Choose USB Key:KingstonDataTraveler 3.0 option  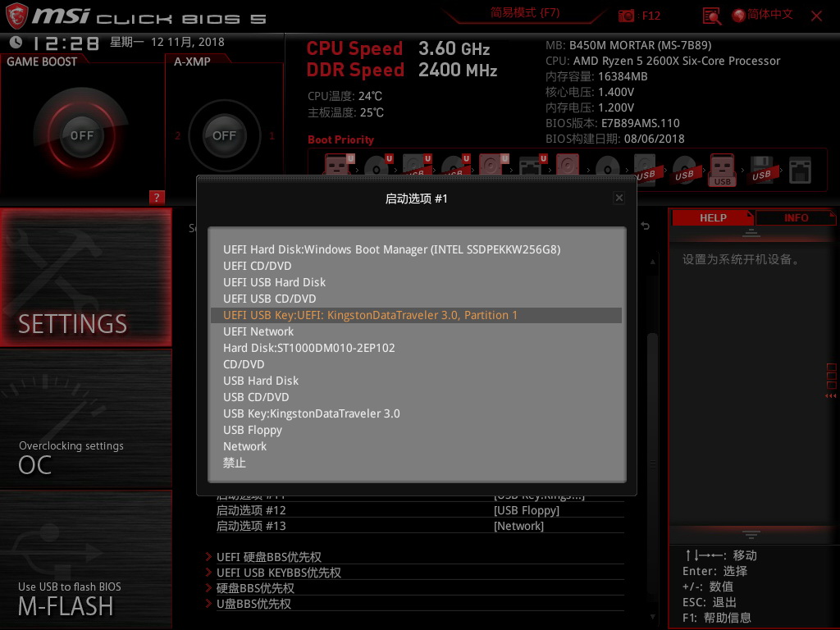coord(416,413)
